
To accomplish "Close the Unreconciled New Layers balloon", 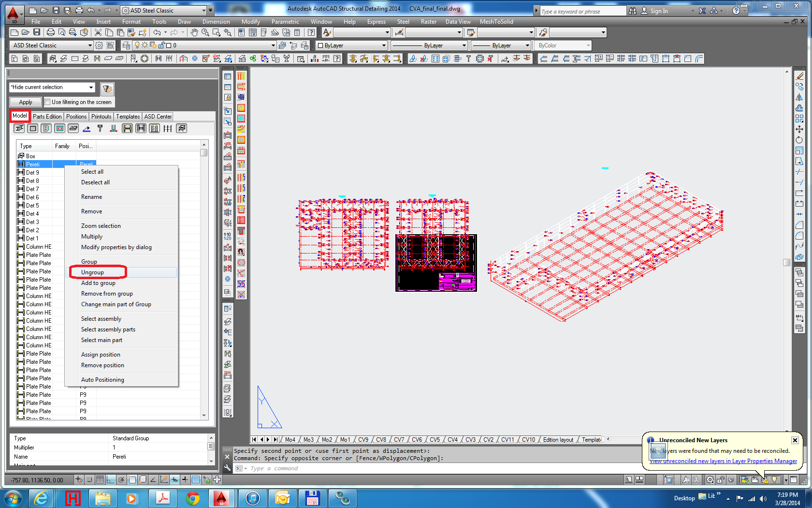I will tap(795, 440).
